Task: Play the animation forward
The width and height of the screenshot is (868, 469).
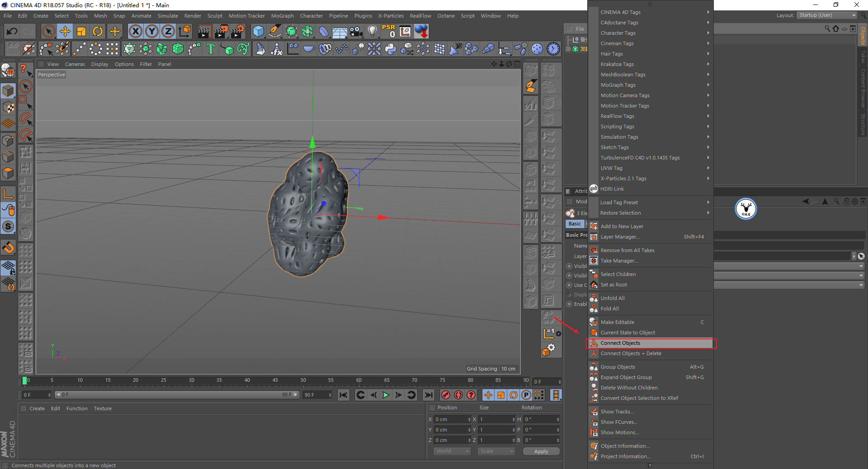Action: tap(386, 395)
